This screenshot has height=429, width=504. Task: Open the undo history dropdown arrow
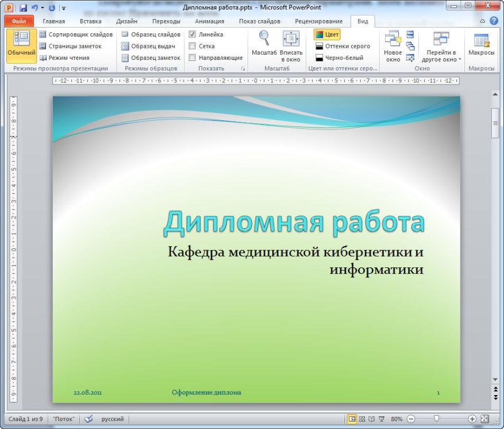(x=43, y=7)
